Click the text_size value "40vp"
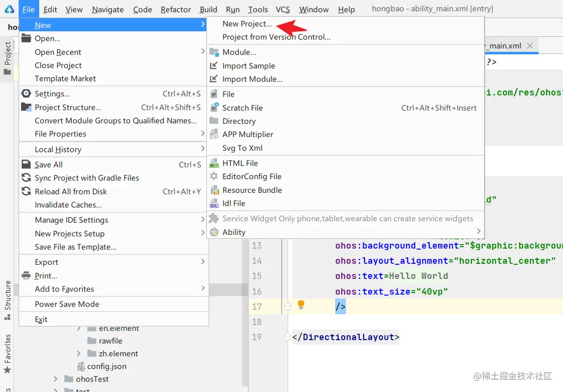Image resolution: width=563 pixels, height=392 pixels. click(x=432, y=291)
